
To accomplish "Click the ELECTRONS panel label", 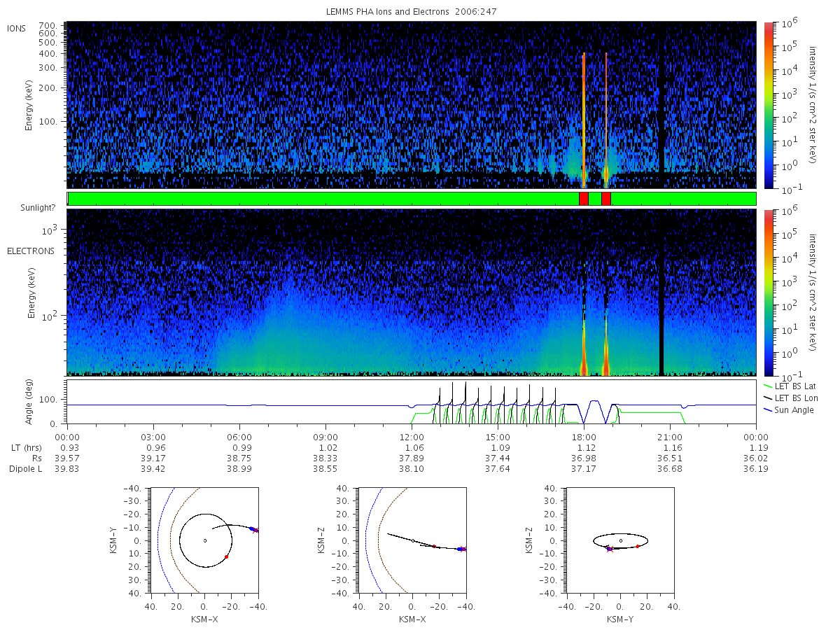I will point(31,251).
